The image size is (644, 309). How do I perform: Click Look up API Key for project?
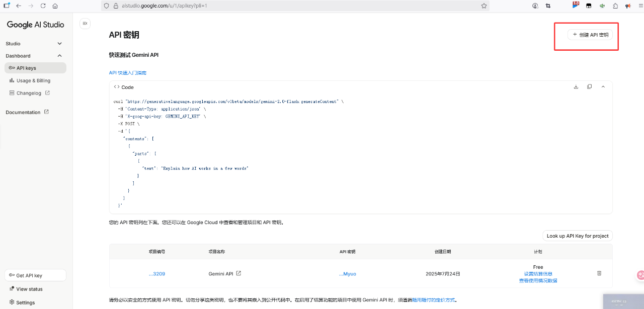pyautogui.click(x=578, y=236)
